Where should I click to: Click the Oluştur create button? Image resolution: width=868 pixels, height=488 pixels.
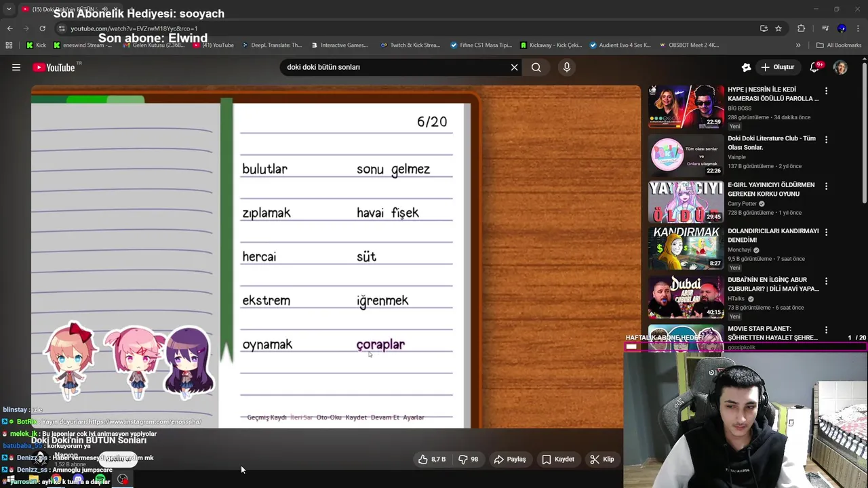[778, 67]
